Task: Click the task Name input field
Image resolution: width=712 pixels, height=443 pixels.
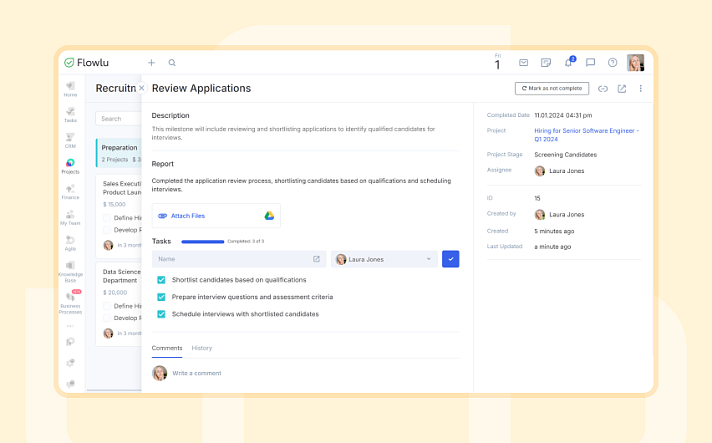Action: click(239, 259)
